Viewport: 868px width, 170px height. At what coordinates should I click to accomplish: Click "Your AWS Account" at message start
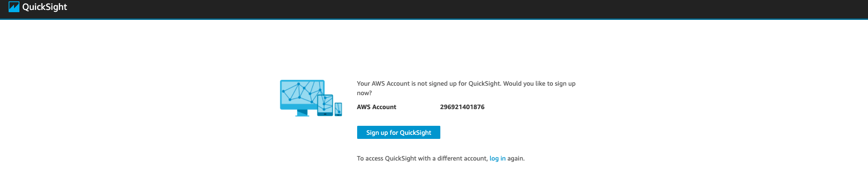tap(383, 83)
